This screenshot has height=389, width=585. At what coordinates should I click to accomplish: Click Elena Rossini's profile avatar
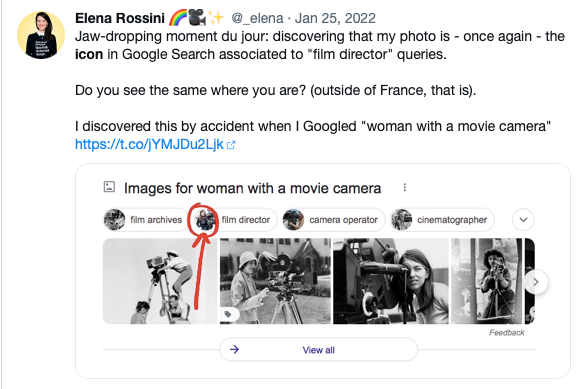click(x=41, y=35)
